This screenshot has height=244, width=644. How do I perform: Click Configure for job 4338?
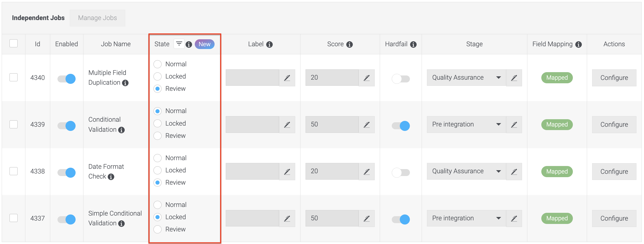(614, 172)
